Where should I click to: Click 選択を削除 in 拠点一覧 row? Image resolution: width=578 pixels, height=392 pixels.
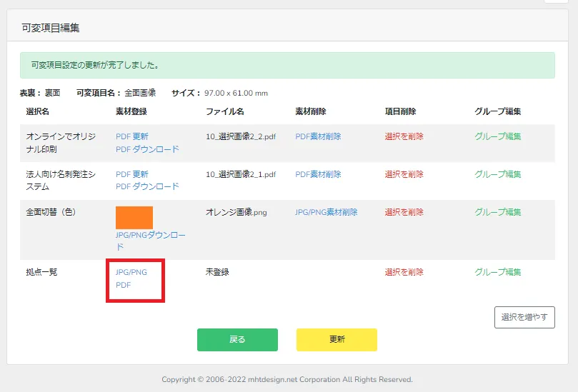404,272
